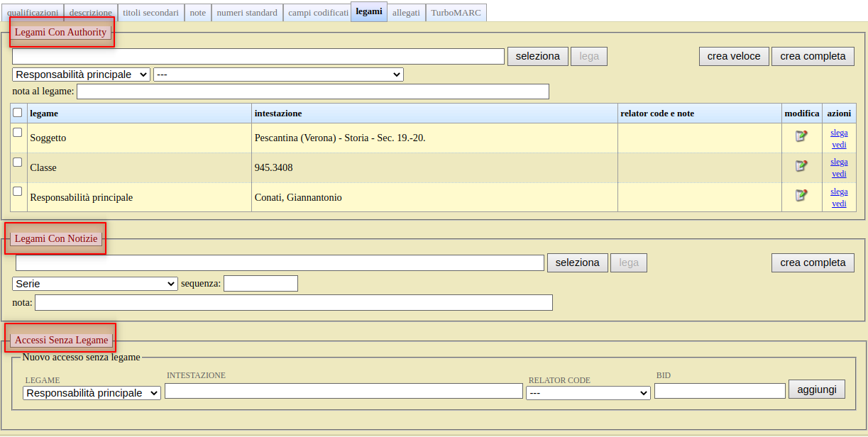
Task: Click the aggiungi button
Action: tap(816, 389)
